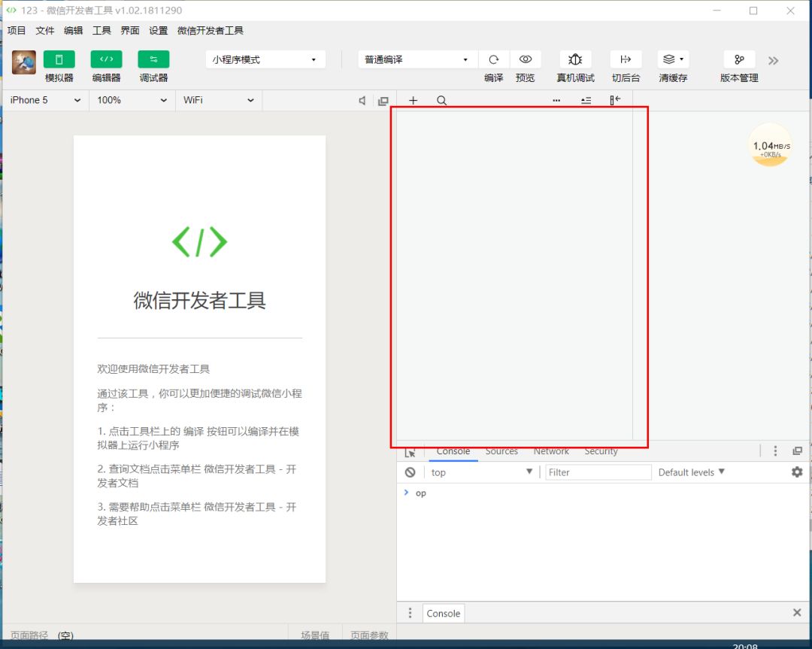Open the 项目 menu

[x=16, y=31]
